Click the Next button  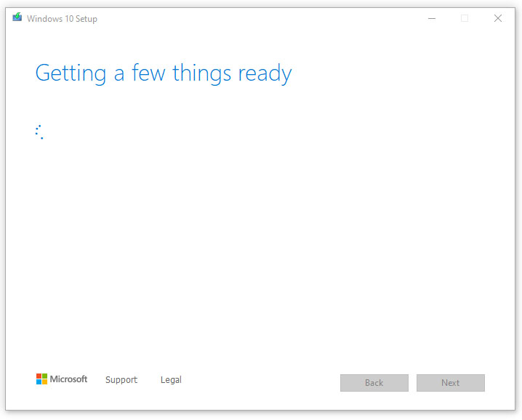pyautogui.click(x=451, y=383)
